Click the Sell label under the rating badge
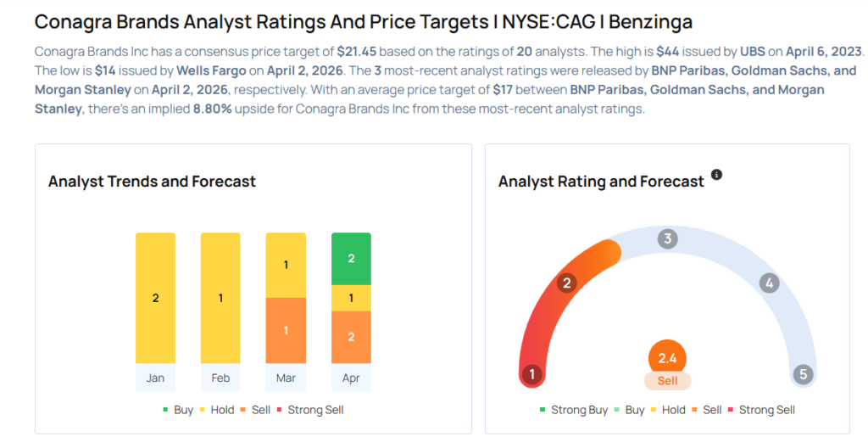The height and width of the screenshot is (437, 868). pyautogui.click(x=667, y=381)
